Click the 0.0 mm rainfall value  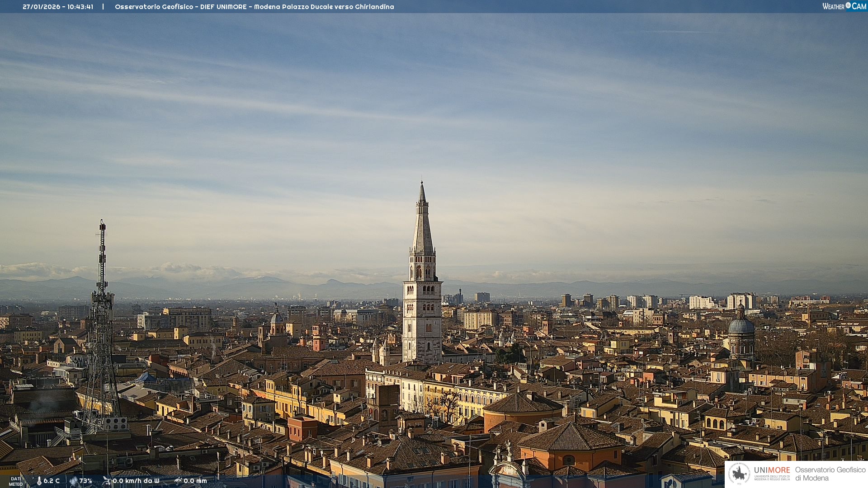point(195,481)
